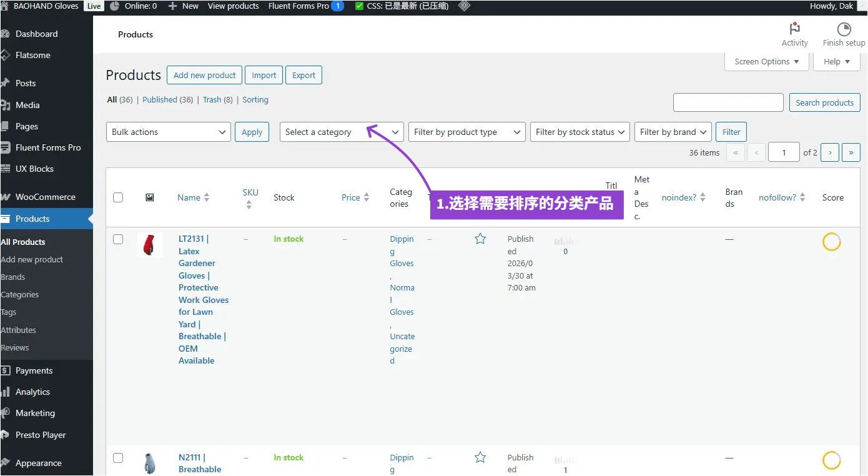Viewport: 868px width, 476px height.
Task: Tick the N2111 product checkbox
Action: coord(118,458)
